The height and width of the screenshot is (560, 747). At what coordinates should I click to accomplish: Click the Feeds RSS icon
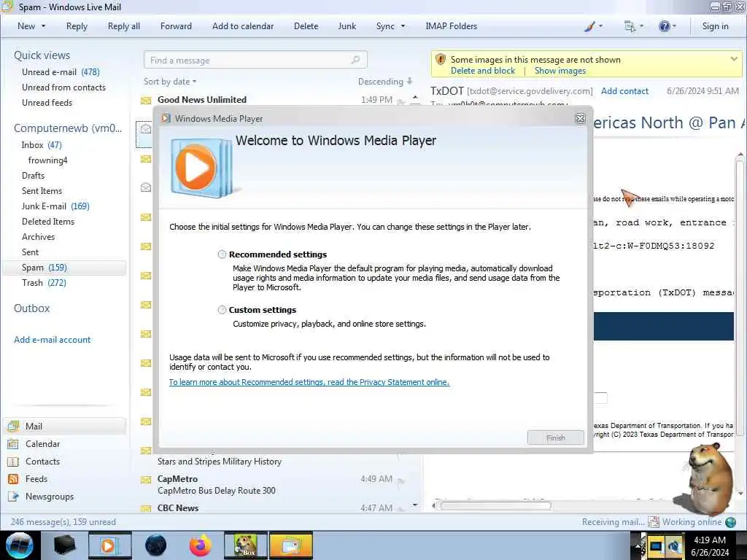[13, 479]
